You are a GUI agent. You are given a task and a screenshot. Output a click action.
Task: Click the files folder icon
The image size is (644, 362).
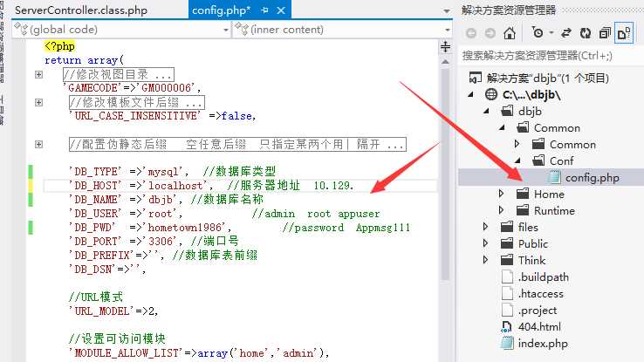tap(507, 227)
